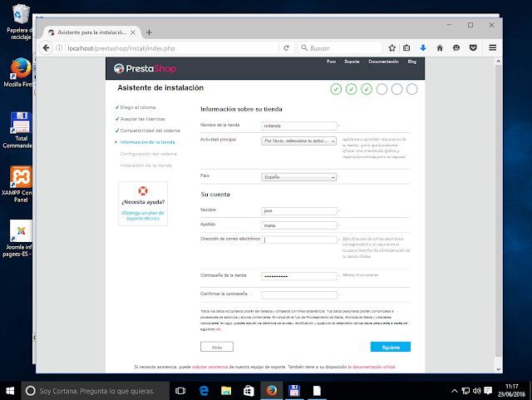Screen dimensions: 532x400
Task: Open Actividad principal dropdown
Action: (x=299, y=141)
